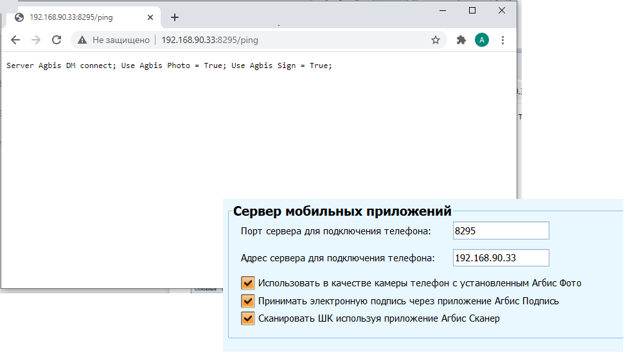Close the 192.168.90.33:8295/ping tab
631x364 pixels.
coord(150,17)
